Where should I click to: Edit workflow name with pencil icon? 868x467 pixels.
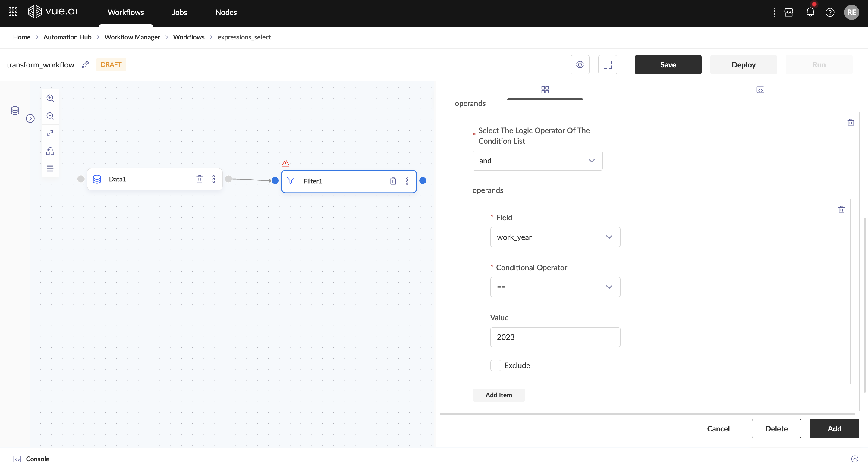pyautogui.click(x=86, y=65)
